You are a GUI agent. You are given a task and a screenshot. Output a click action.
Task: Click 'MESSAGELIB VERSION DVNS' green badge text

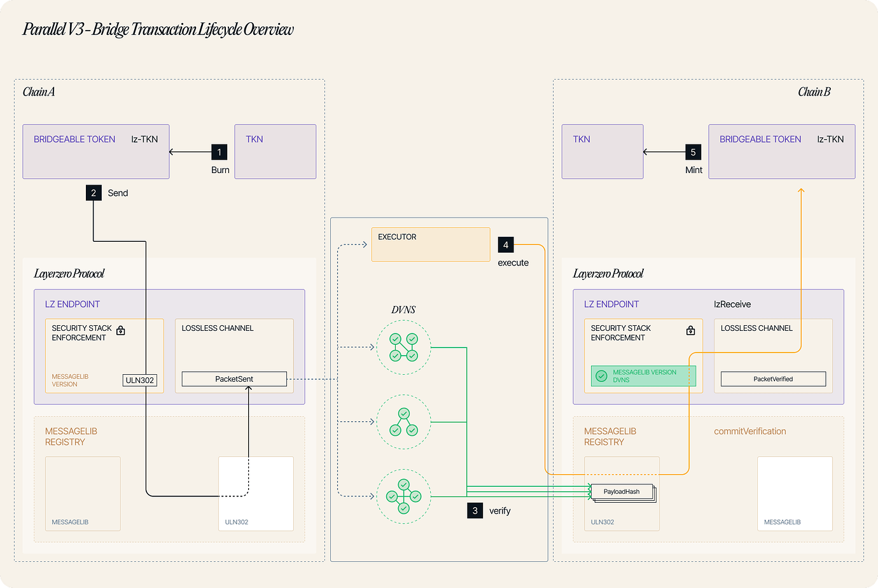(645, 376)
